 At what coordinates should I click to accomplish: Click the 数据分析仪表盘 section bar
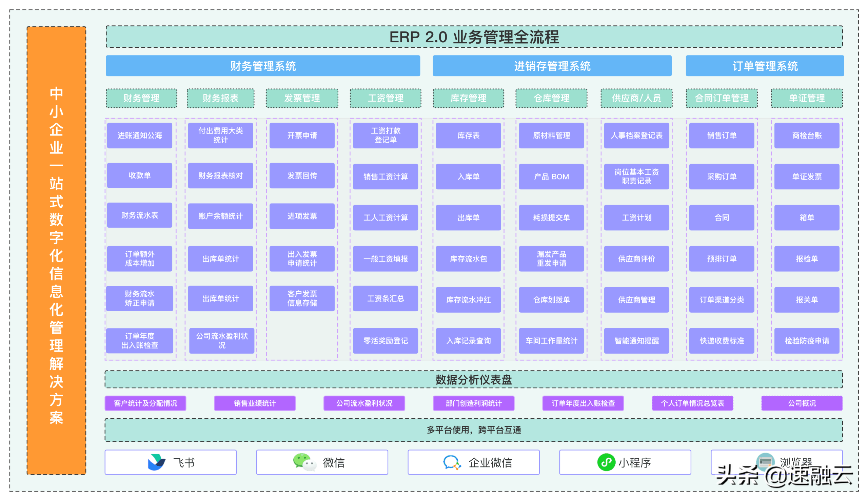pos(474,379)
